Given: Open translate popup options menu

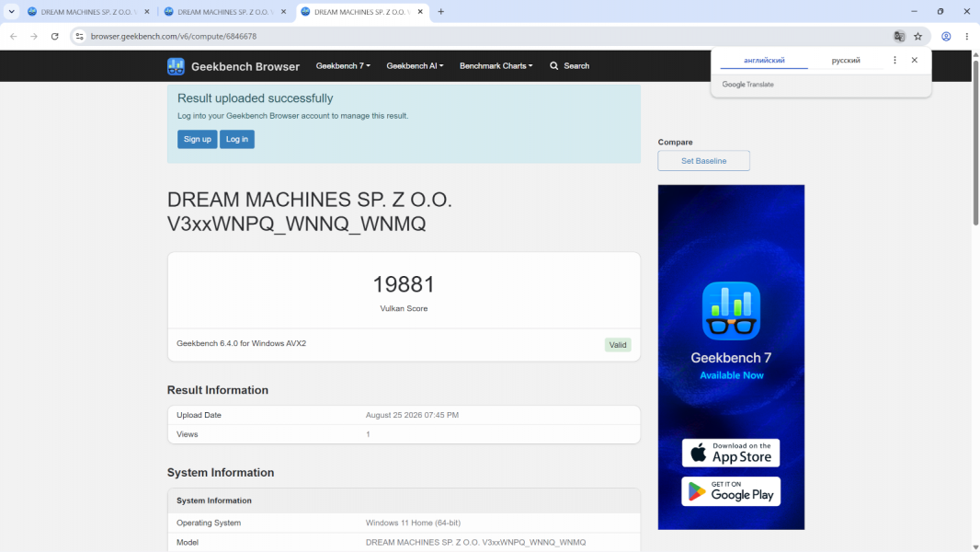Looking at the screenshot, I should pos(895,60).
